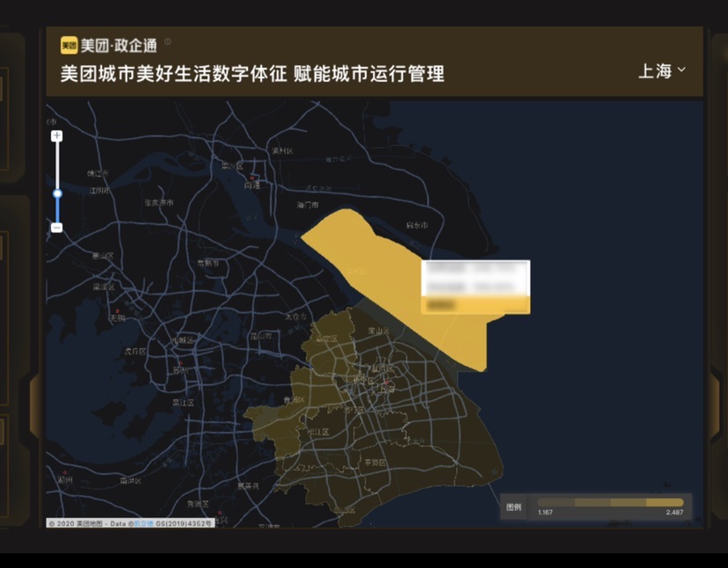Click the blue data source link in map copyright
The image size is (728, 568).
[144, 523]
